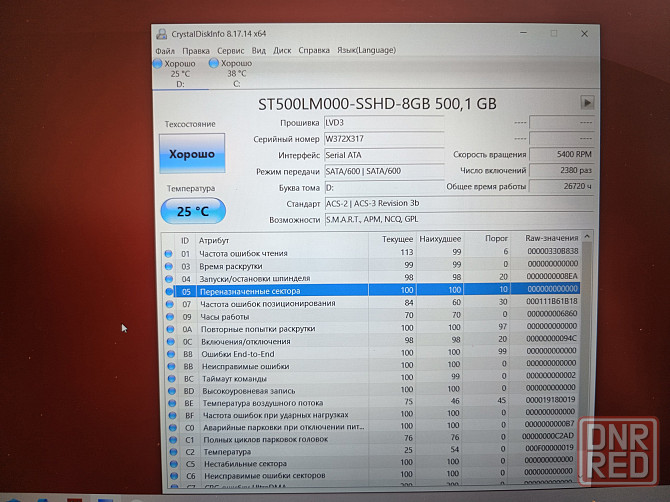Viewport: 670px width, 502px height.
Task: Select the row Неисправимые ошибки секторов
Action: (374, 474)
